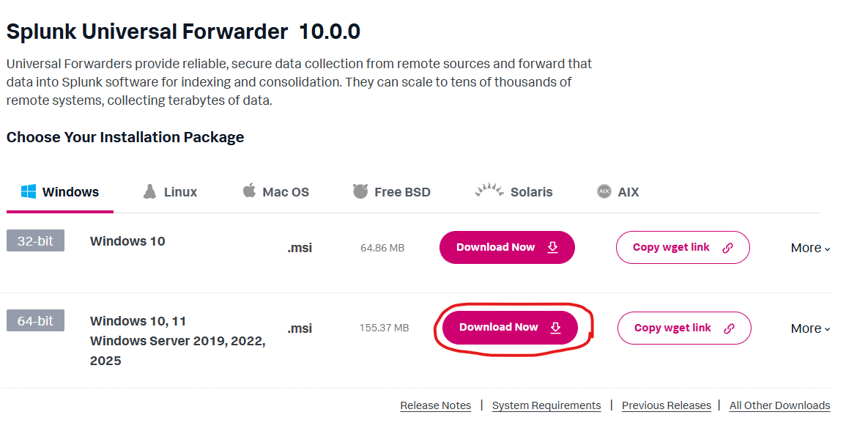Expand More options for 32-bit Windows 10
The width and height of the screenshot is (868, 434).
[x=810, y=248]
